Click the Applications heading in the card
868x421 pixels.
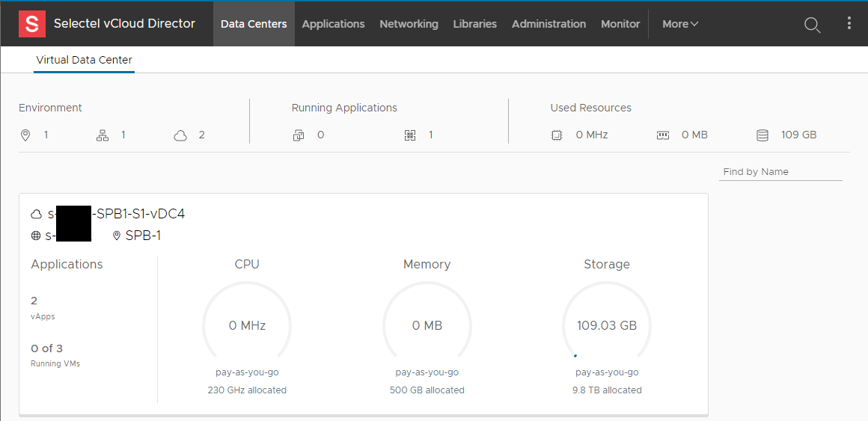pyautogui.click(x=67, y=265)
